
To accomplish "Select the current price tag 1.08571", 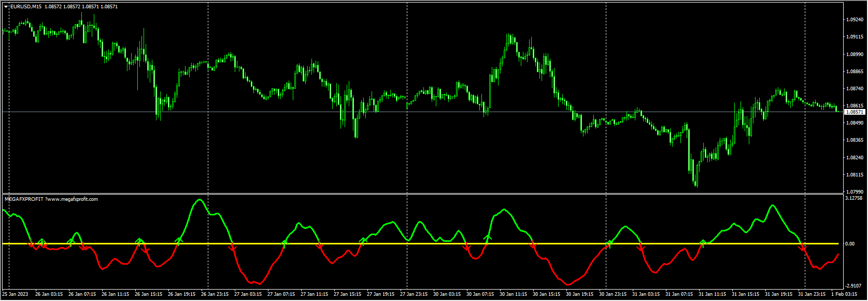I will [x=855, y=112].
